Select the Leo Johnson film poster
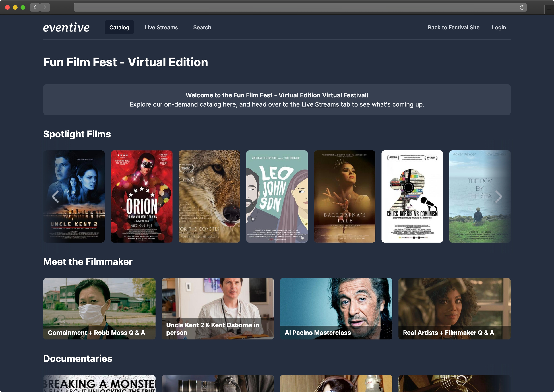554x392 pixels. (x=277, y=196)
